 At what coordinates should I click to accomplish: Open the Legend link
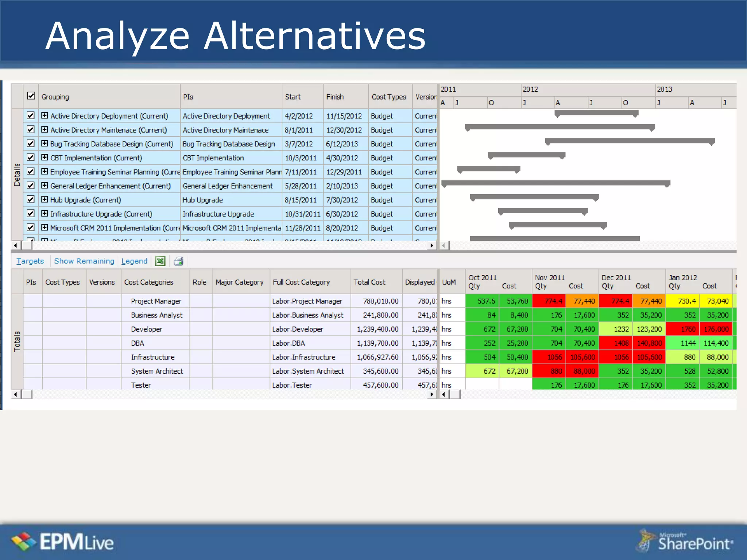(x=134, y=261)
